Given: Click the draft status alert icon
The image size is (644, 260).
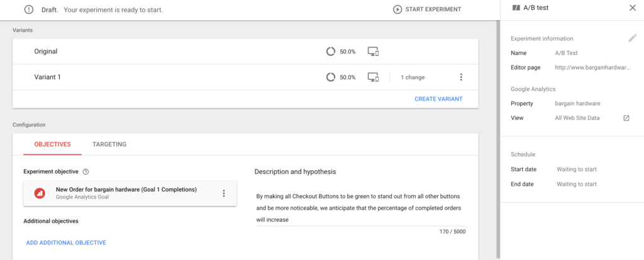Looking at the screenshot, I should click(29, 9).
